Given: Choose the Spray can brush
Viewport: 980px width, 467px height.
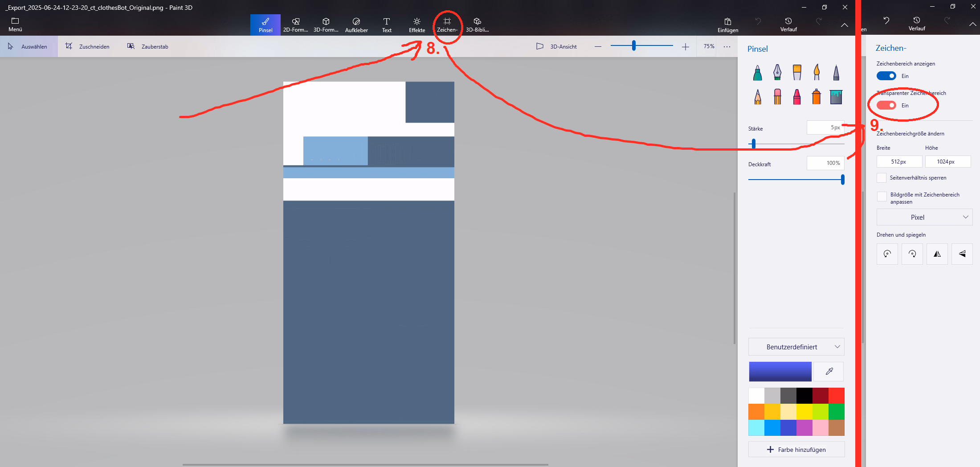Looking at the screenshot, I should pyautogui.click(x=816, y=97).
